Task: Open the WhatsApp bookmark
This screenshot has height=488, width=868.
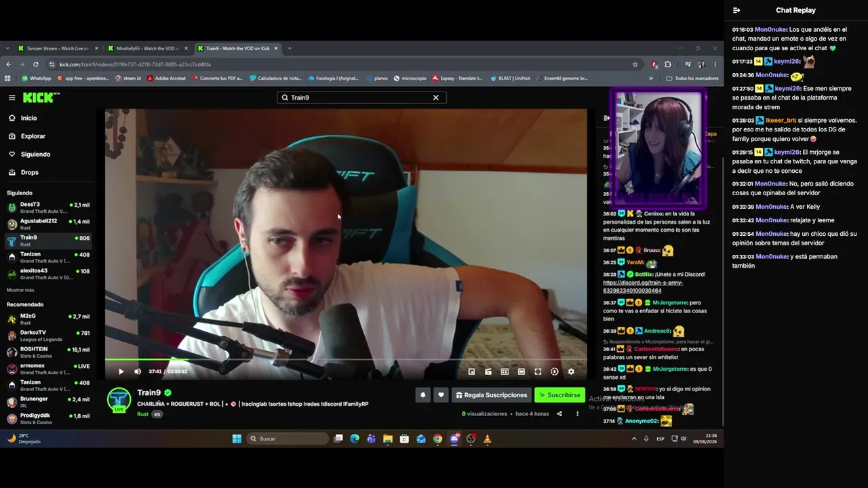Action: (37, 79)
